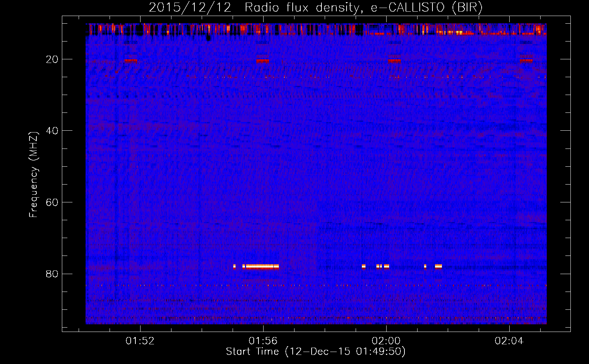
Task: Click the red 20 MHz burst near 02:00
Action: coord(394,60)
